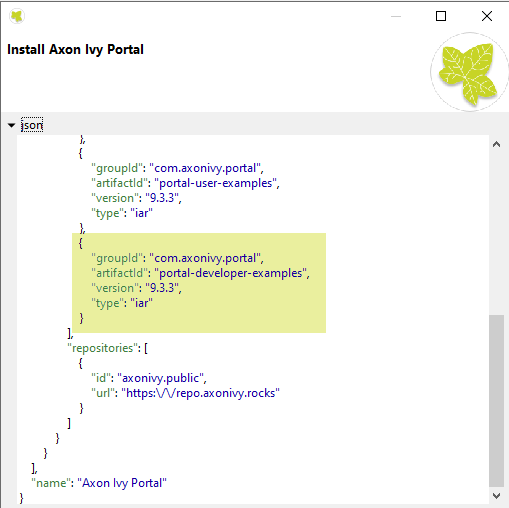Click the "https:\/\/repo.axonivy.rocks" url value
Screen dimensions: 509x508
click(200, 393)
